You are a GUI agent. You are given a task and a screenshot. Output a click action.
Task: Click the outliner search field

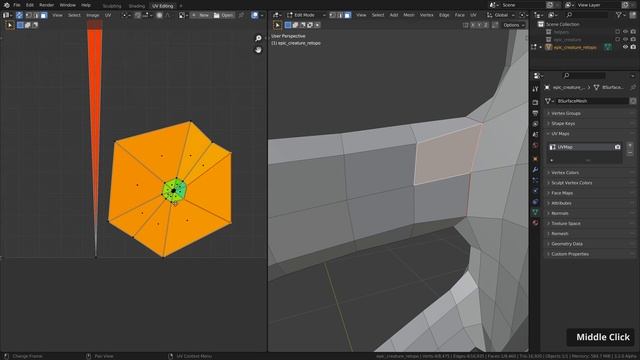[587, 15]
